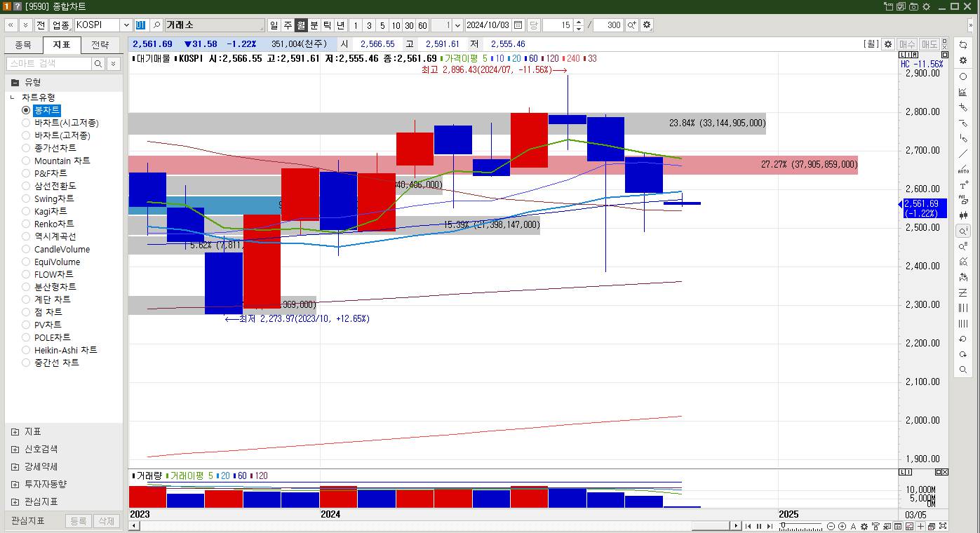
Task: Click the erase all drawings icon
Action: click(963, 200)
